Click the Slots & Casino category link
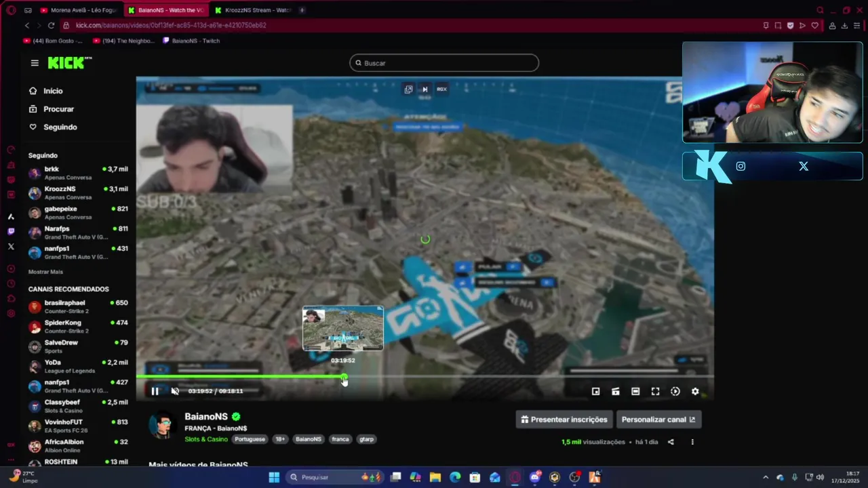The image size is (868, 488). pos(206,439)
